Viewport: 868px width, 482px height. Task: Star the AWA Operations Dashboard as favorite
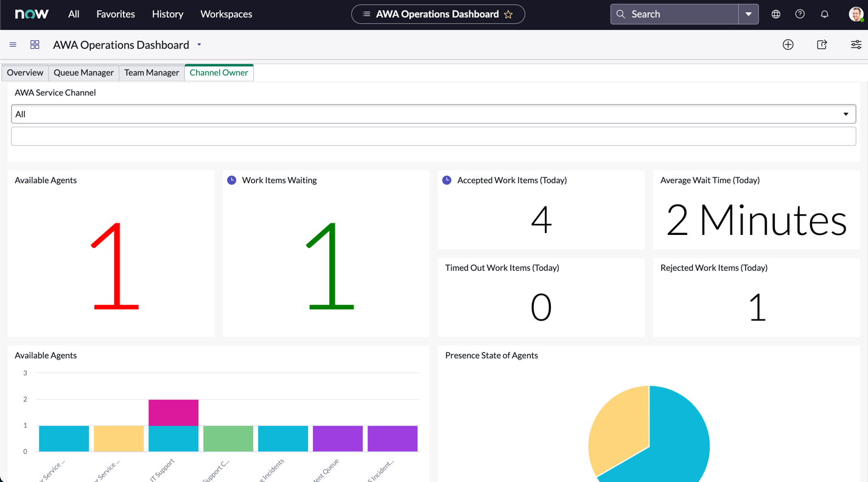[508, 14]
